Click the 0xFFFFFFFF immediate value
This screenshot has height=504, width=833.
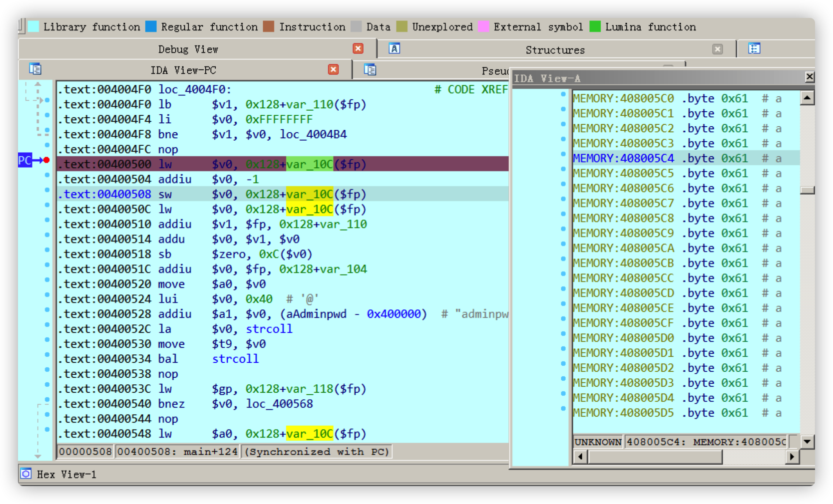click(279, 119)
